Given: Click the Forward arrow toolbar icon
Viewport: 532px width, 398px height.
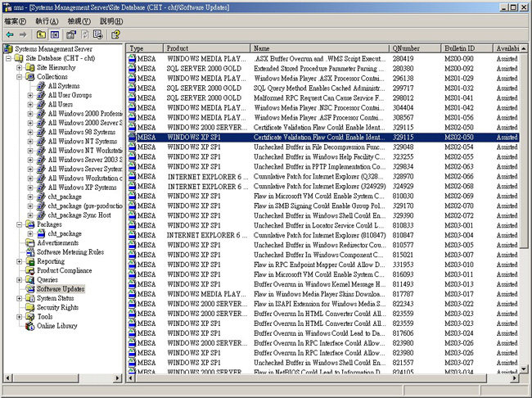Looking at the screenshot, I should click(23, 34).
